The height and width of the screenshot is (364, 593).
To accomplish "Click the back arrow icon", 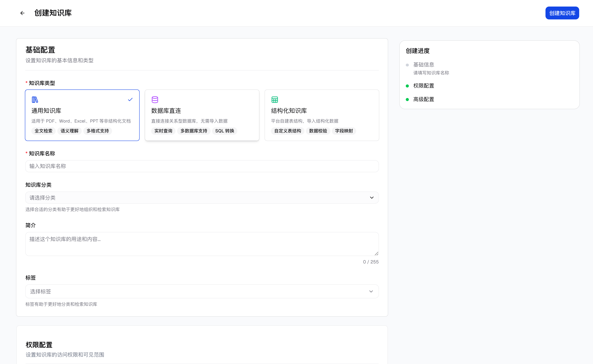I will click(x=22, y=13).
